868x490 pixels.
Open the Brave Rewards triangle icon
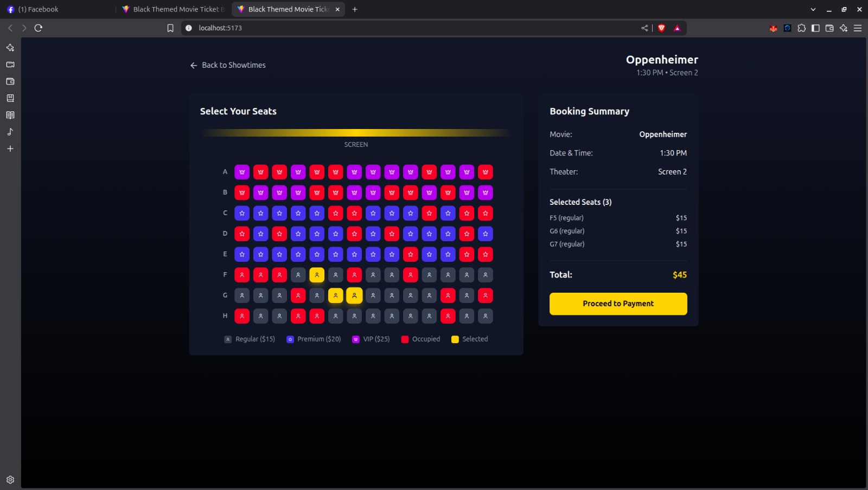(x=677, y=28)
